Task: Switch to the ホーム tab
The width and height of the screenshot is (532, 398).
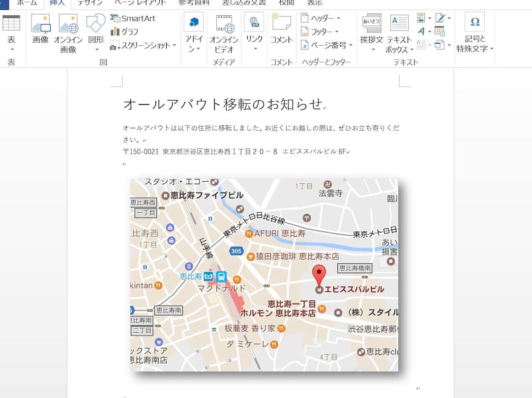Action: coord(27,3)
